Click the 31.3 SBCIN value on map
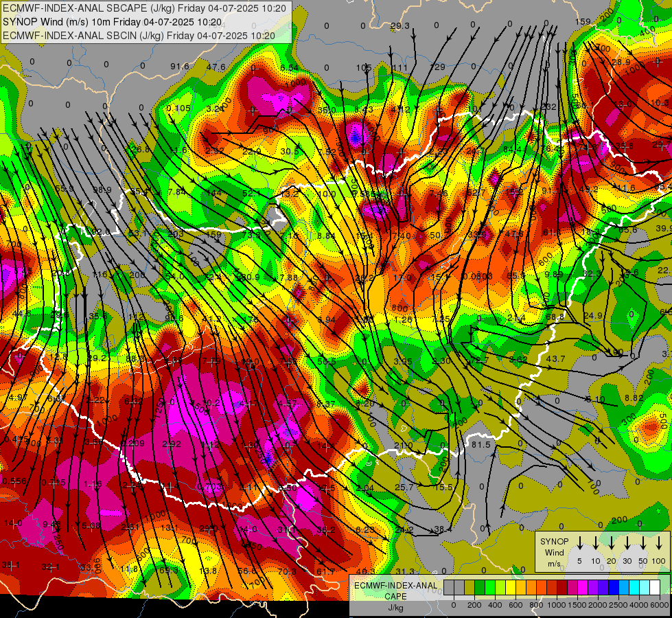The width and height of the screenshot is (672, 618). [x=405, y=571]
